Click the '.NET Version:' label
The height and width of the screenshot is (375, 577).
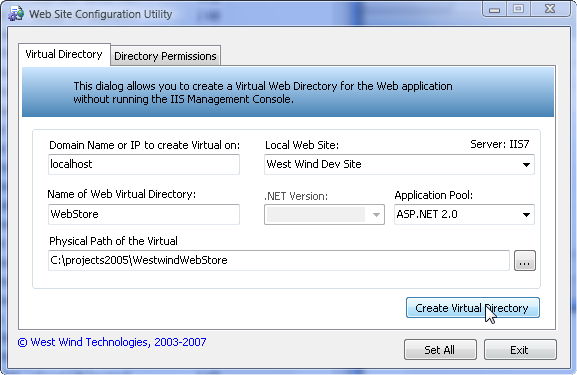coord(296,196)
